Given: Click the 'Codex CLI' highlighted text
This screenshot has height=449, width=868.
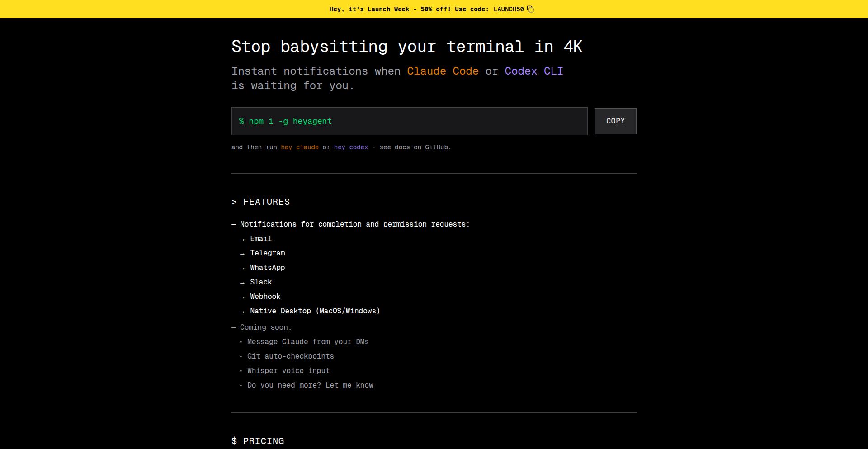Looking at the screenshot, I should [534, 71].
